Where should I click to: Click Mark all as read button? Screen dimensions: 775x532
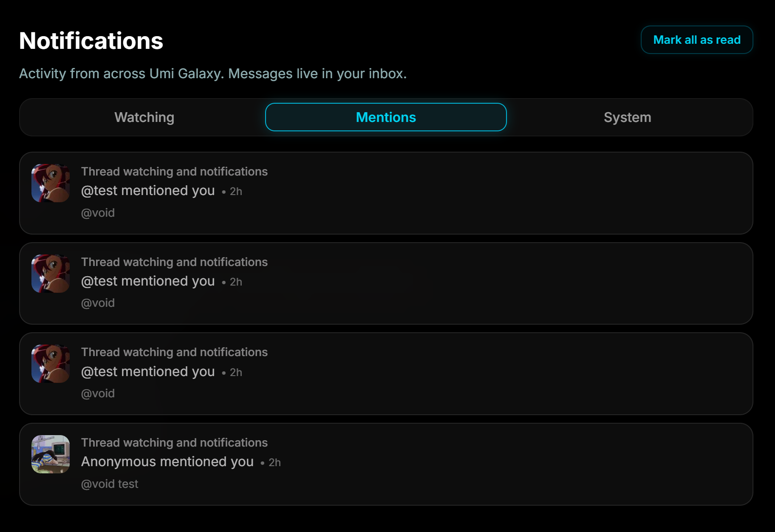[697, 40]
